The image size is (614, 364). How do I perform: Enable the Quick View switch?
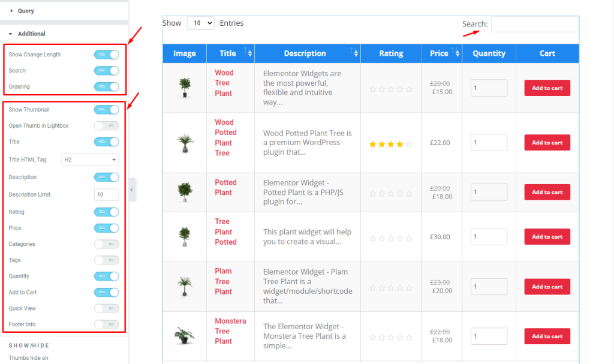click(x=107, y=308)
